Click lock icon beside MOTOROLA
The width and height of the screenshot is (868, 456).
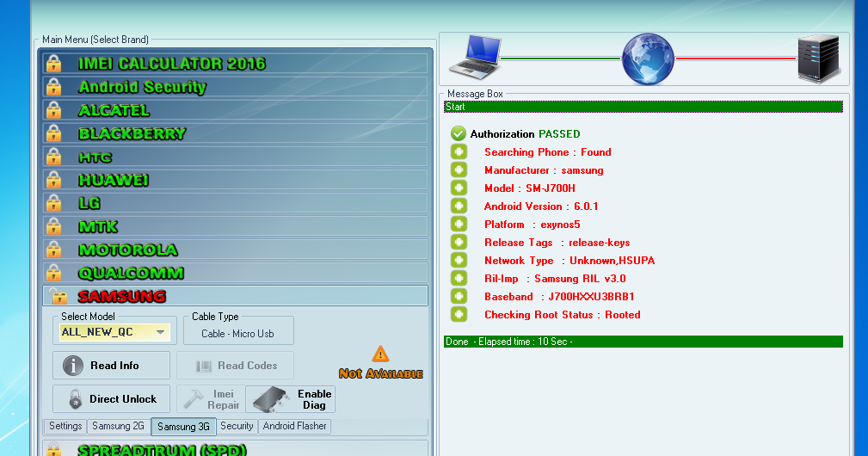coord(53,250)
